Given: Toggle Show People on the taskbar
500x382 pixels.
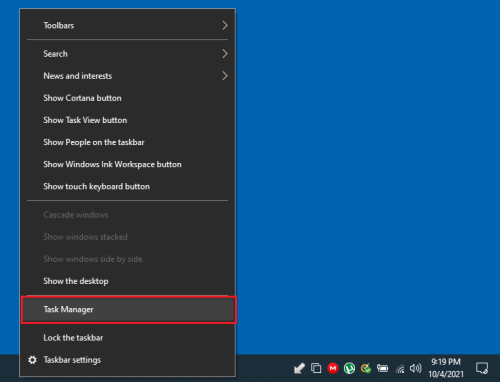Looking at the screenshot, I should [x=128, y=142].
